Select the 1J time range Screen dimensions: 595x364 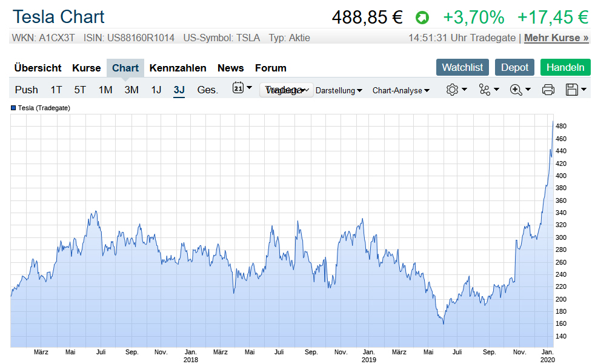(156, 90)
